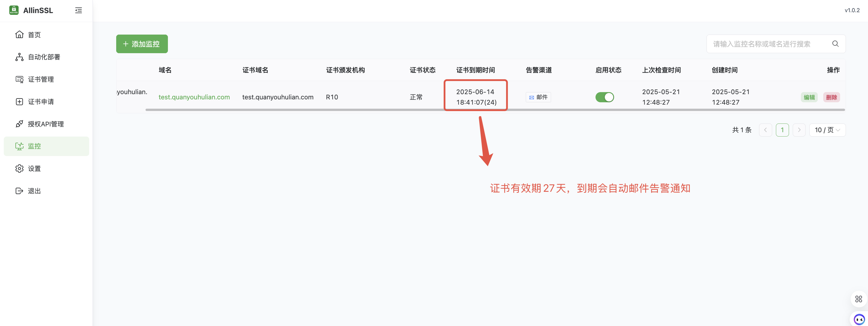This screenshot has width=868, height=326.
Task: Disable the monitor enable-status switch
Action: point(605,97)
